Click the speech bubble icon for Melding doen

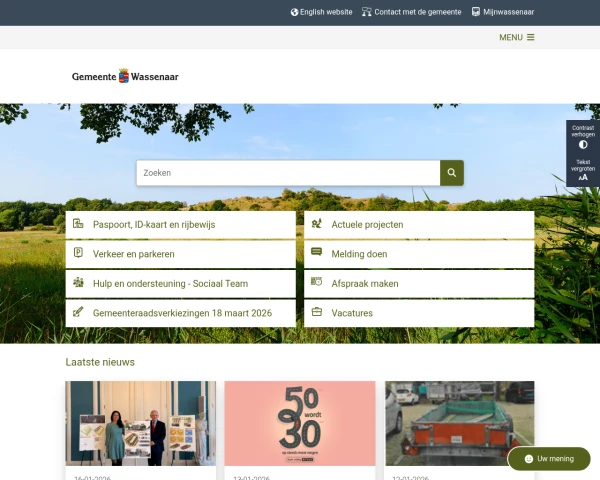click(316, 252)
